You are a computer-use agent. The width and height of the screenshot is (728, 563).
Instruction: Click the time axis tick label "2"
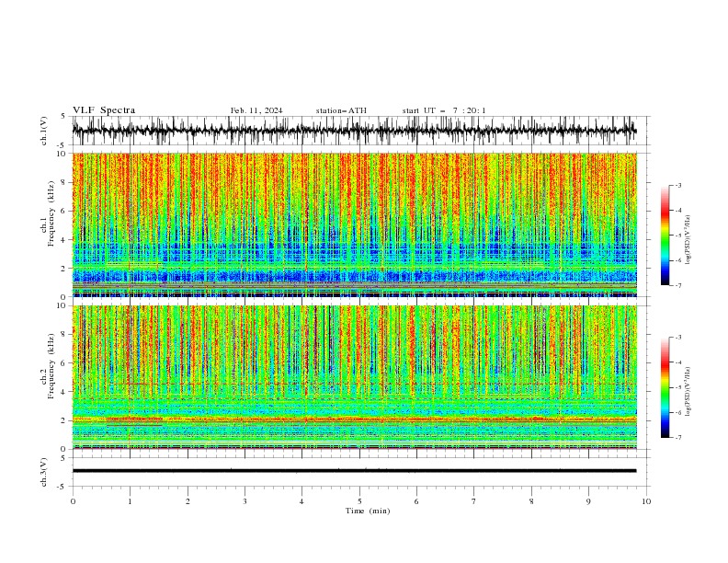tap(188, 501)
